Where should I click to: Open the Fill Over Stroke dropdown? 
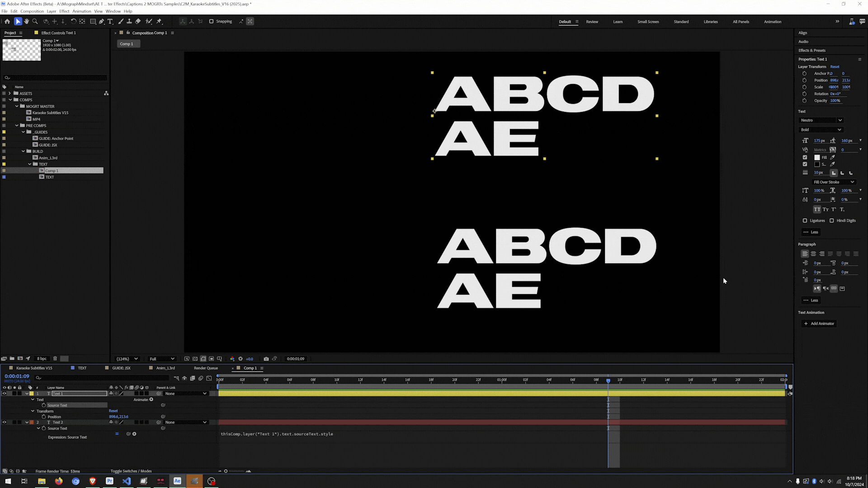[834, 182]
